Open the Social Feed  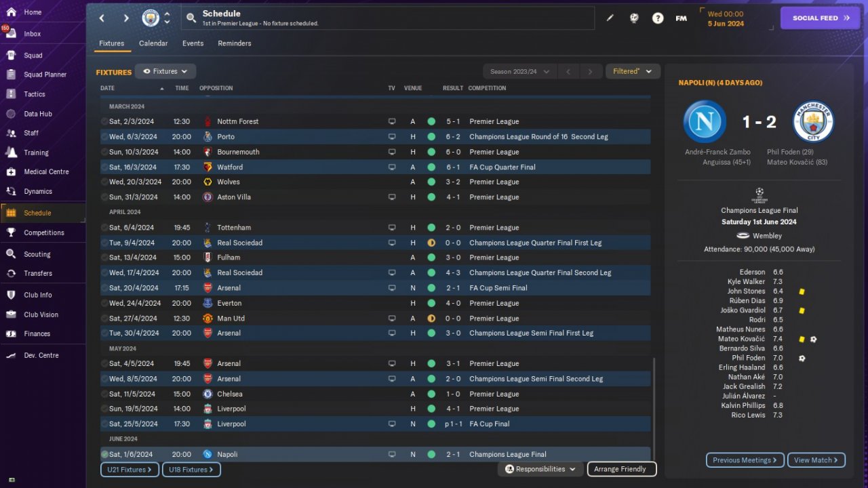pyautogui.click(x=821, y=18)
